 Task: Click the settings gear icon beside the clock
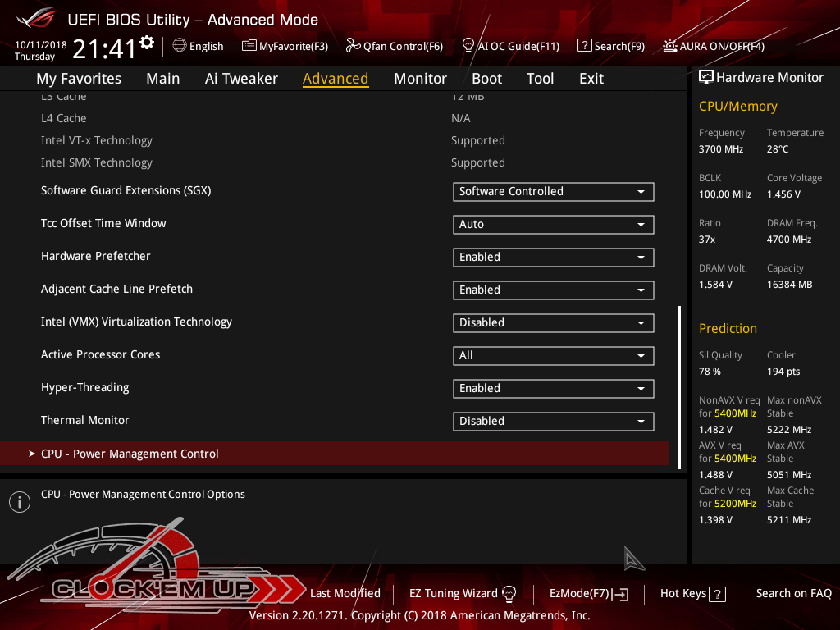click(x=147, y=43)
